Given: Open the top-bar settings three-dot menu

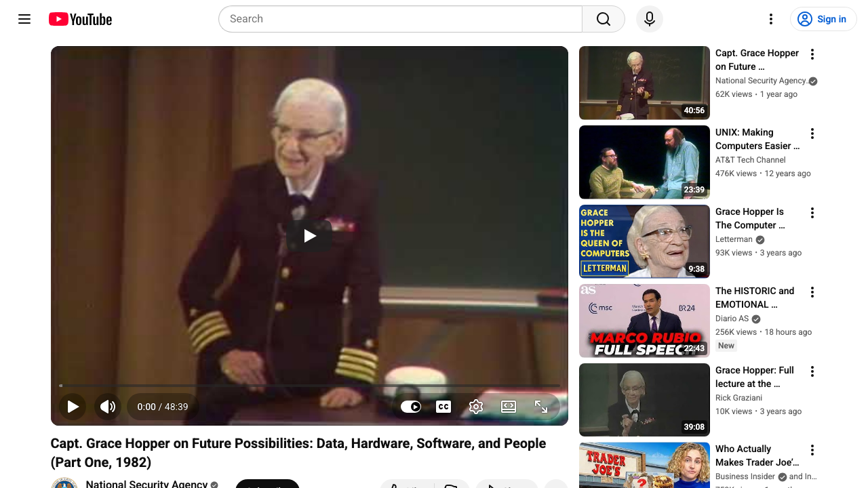Looking at the screenshot, I should 771,19.
